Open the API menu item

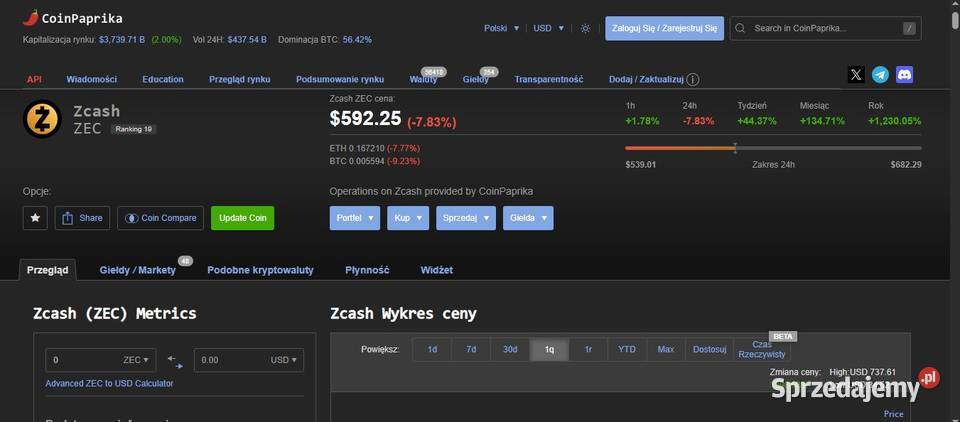34,80
